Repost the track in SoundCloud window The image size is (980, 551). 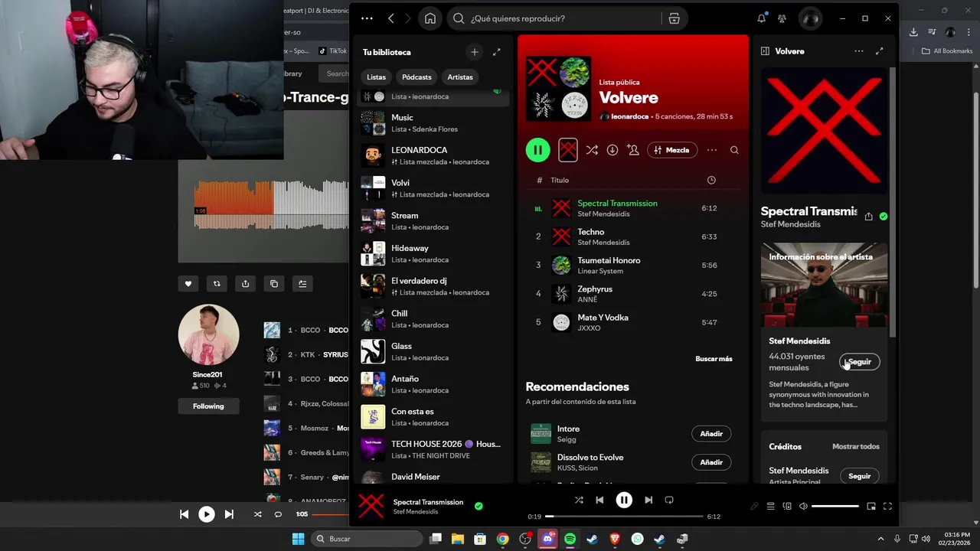[x=217, y=284]
